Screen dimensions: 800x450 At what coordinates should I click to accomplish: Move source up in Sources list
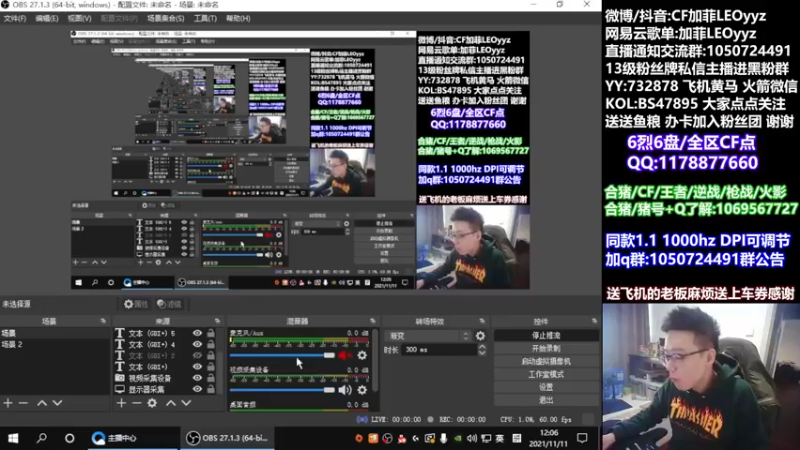point(171,403)
